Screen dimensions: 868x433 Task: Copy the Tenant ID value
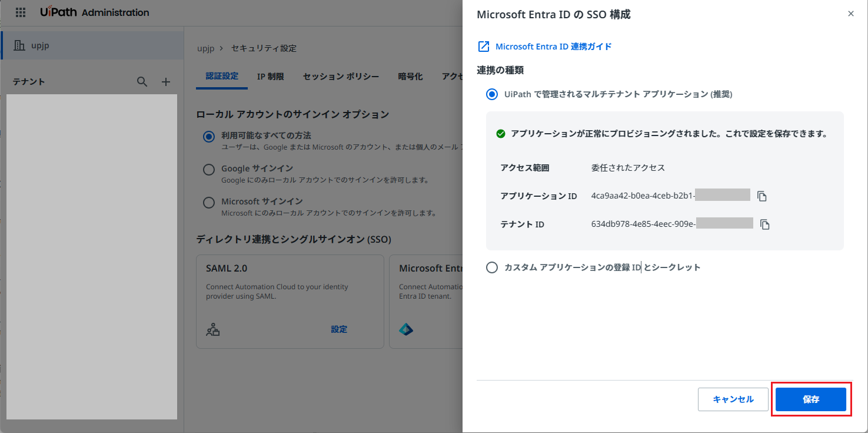point(765,224)
